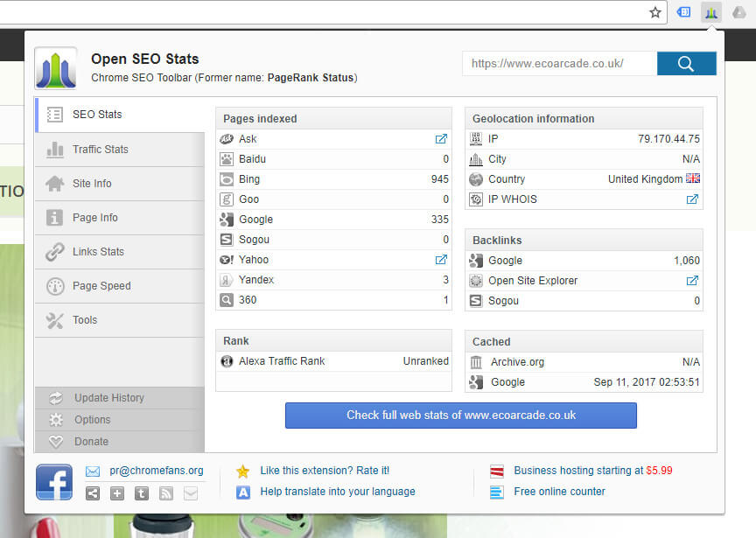
Task: Click the Alexa Traffic Rank icon
Action: (x=227, y=361)
